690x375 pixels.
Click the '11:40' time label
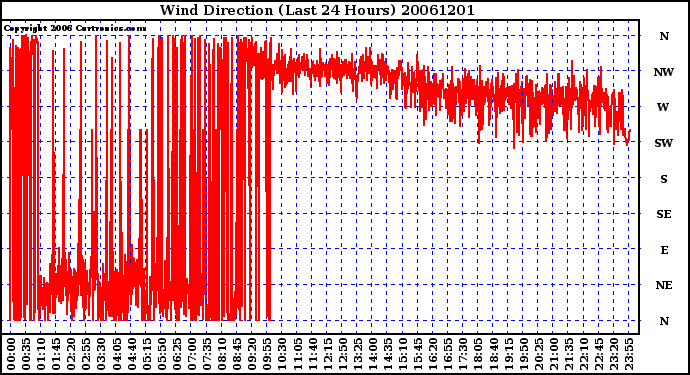point(312,354)
